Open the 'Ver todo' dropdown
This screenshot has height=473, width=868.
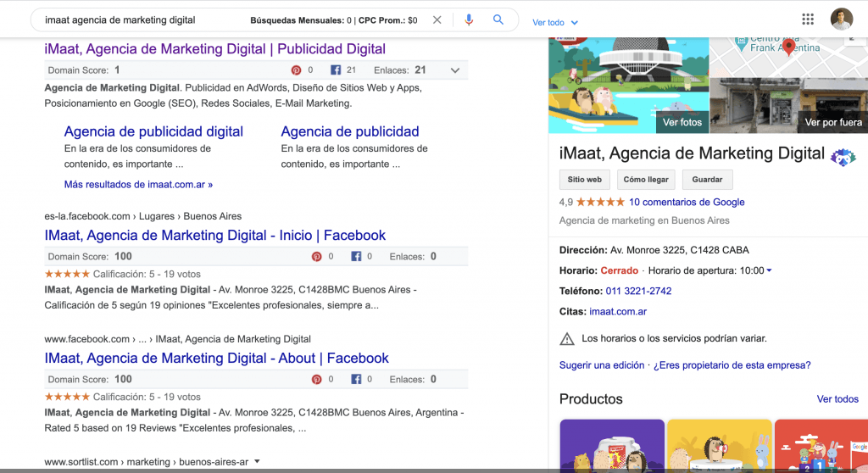coord(554,23)
